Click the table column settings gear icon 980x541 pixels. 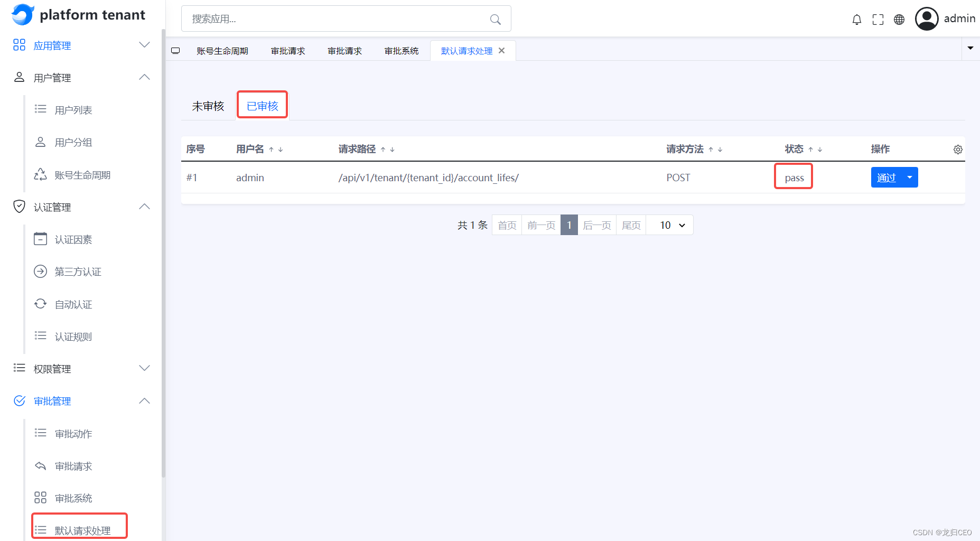point(958,150)
